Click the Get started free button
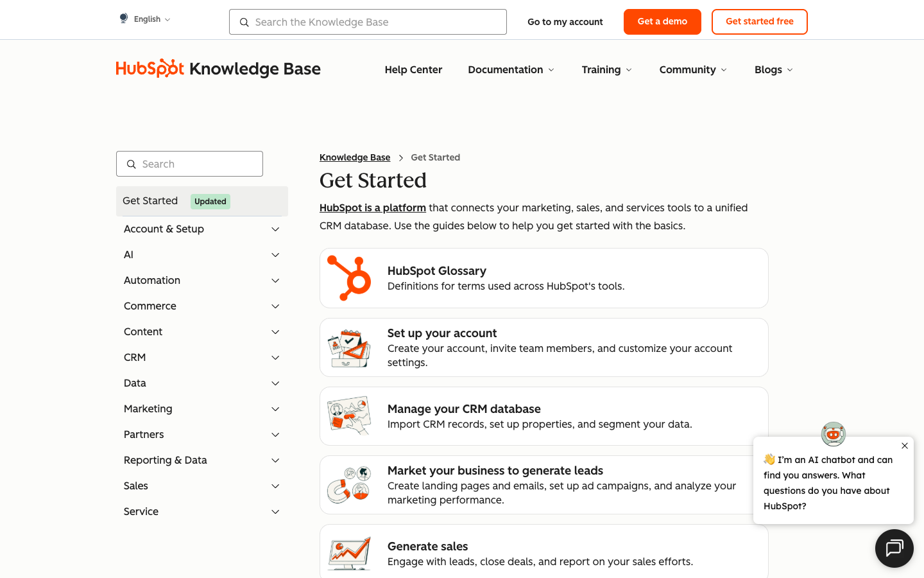Image resolution: width=924 pixels, height=578 pixels. click(760, 22)
